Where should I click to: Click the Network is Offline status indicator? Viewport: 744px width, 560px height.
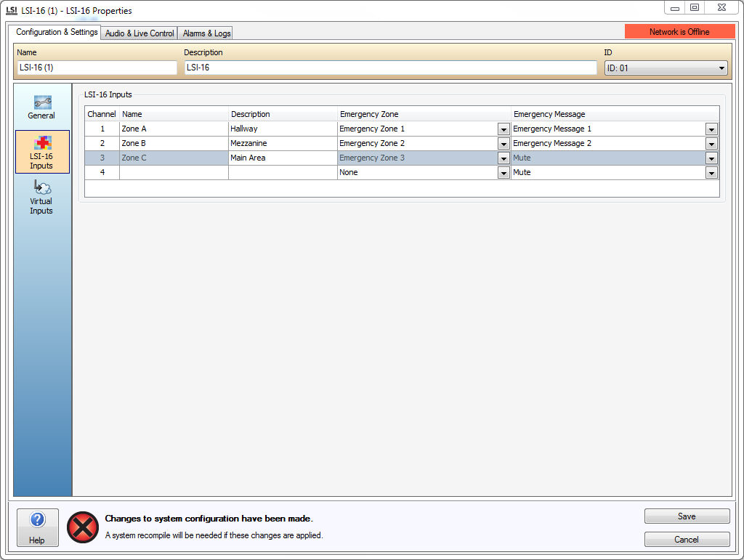(x=679, y=32)
